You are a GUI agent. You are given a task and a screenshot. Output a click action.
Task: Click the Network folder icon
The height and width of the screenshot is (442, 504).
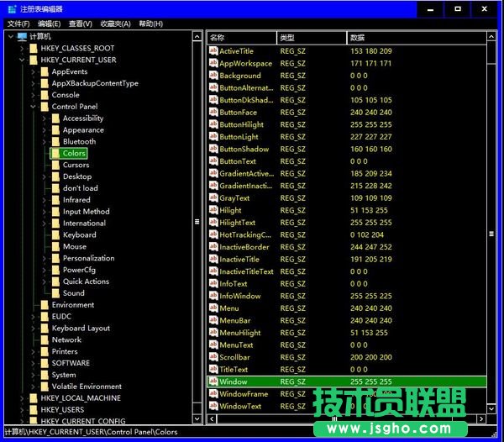pyautogui.click(x=45, y=339)
